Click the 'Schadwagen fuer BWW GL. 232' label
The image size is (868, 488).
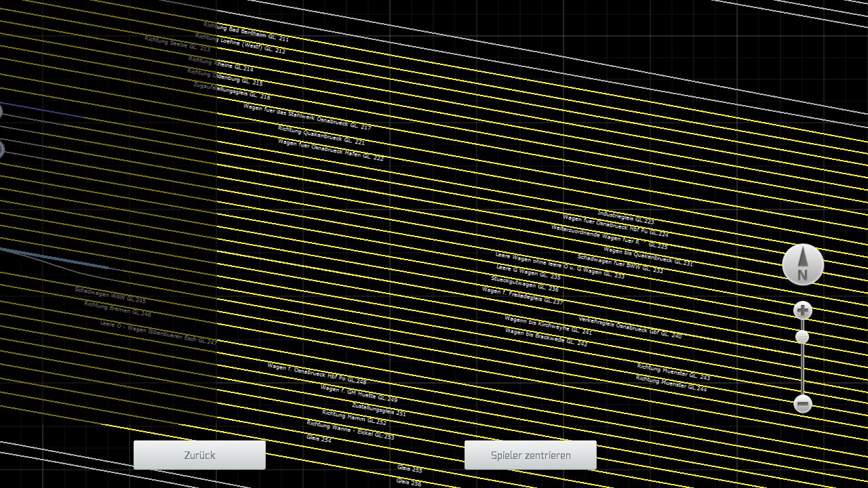pos(620,264)
